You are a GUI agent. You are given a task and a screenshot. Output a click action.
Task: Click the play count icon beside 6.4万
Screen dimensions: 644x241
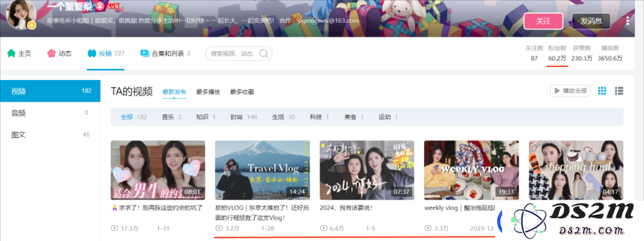(323, 228)
